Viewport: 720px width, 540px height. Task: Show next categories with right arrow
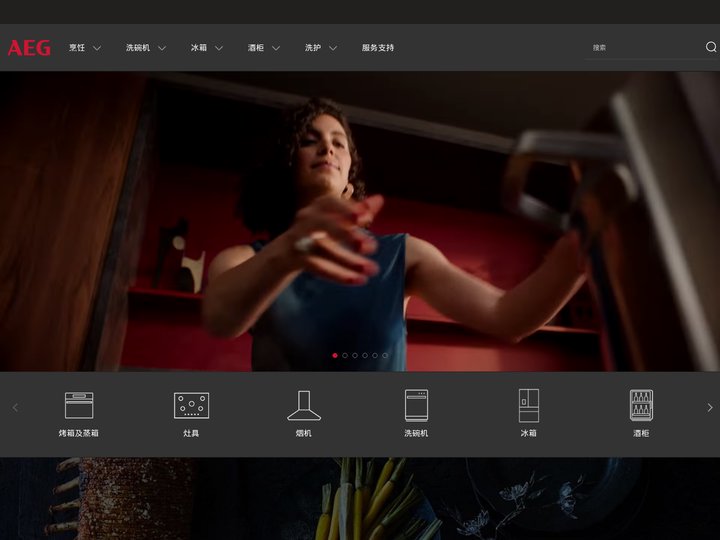click(710, 407)
